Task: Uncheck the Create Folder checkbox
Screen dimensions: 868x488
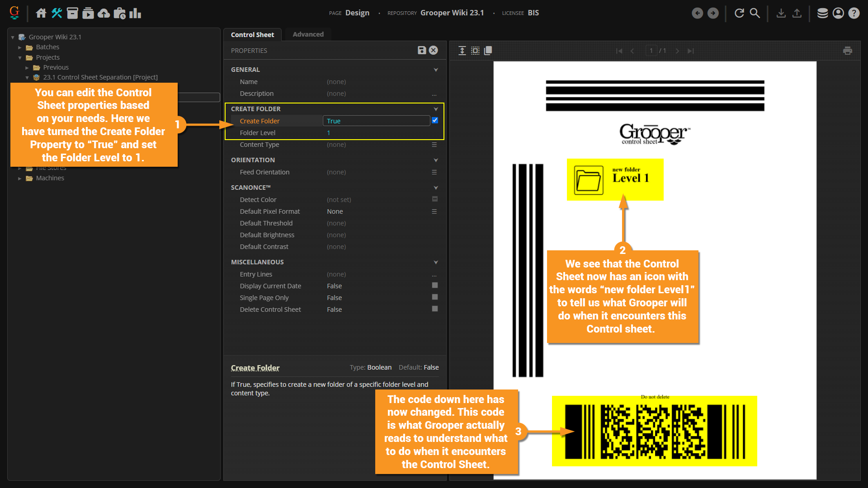Action: click(435, 121)
